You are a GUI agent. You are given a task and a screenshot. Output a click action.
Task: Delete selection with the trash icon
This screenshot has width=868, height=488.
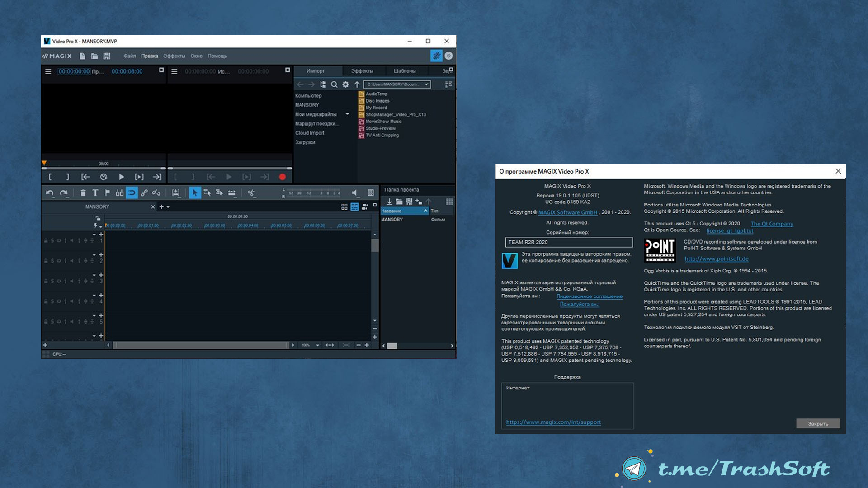coord(83,193)
